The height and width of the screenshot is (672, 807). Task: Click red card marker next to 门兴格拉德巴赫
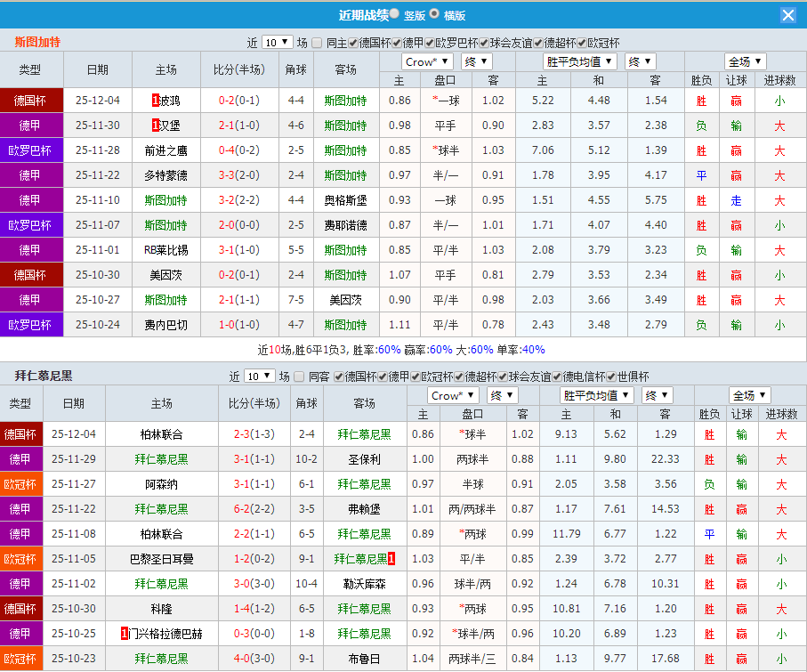click(x=125, y=634)
